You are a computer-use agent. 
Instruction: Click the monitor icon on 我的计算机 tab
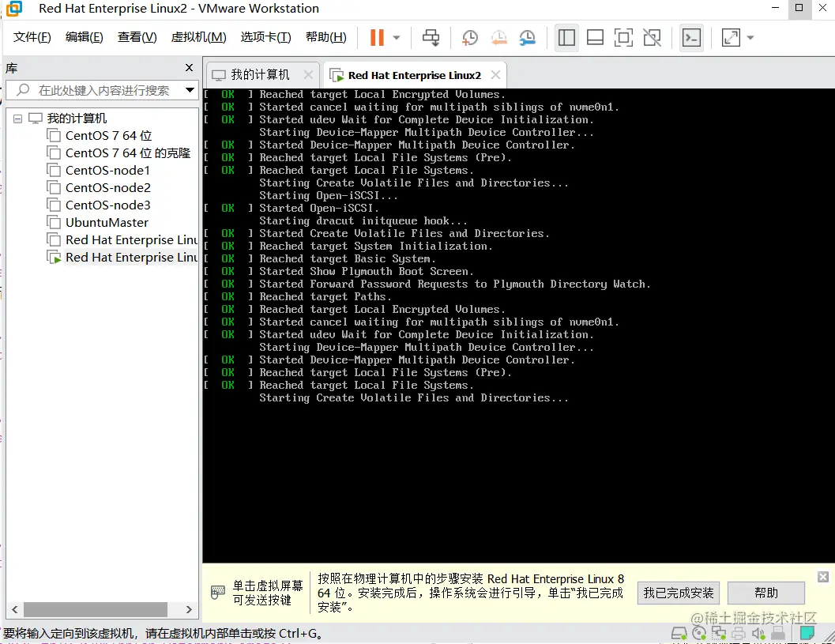pyautogui.click(x=219, y=75)
